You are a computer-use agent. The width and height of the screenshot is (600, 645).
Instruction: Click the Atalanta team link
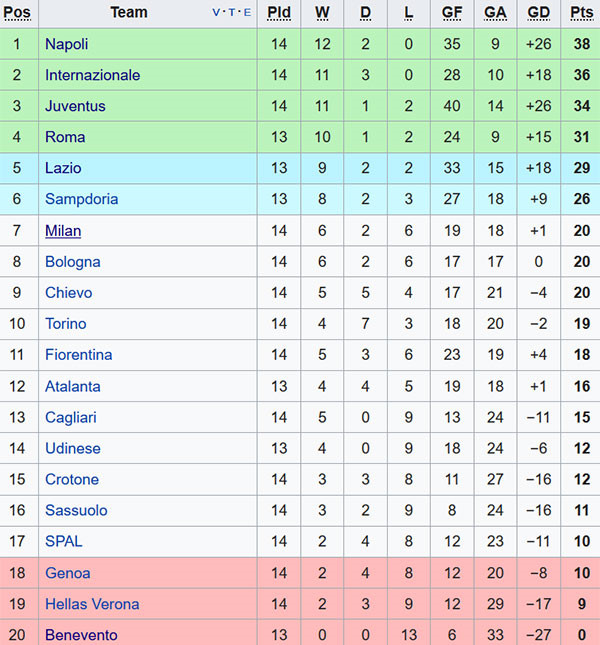click(x=72, y=386)
